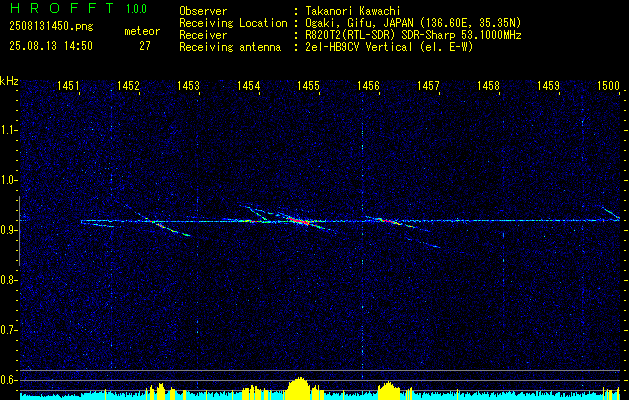Click the 2el-HB9CV Vertical antenna text

pyautogui.click(x=389, y=47)
